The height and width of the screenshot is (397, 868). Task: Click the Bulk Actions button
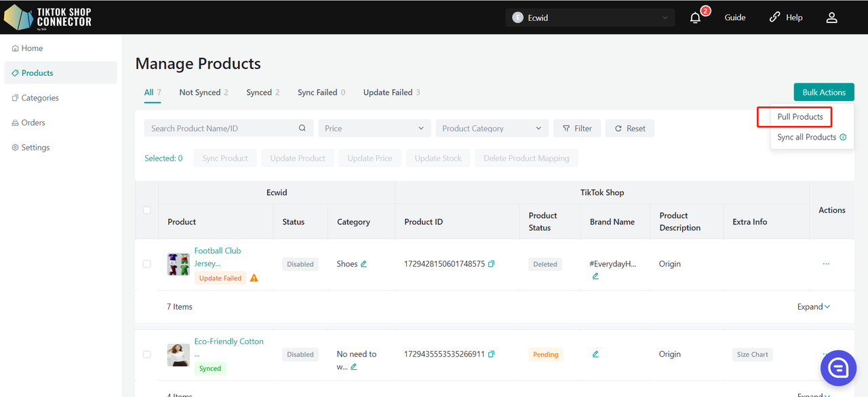point(824,92)
